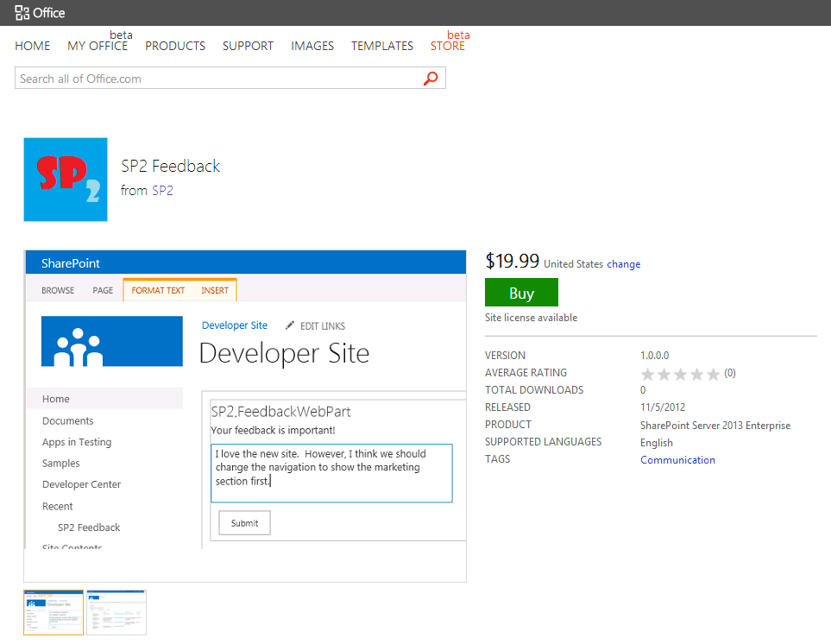Click the large SharePoint screenshot preview
Image resolution: width=831 pixels, height=644 pixels.
coord(245,416)
